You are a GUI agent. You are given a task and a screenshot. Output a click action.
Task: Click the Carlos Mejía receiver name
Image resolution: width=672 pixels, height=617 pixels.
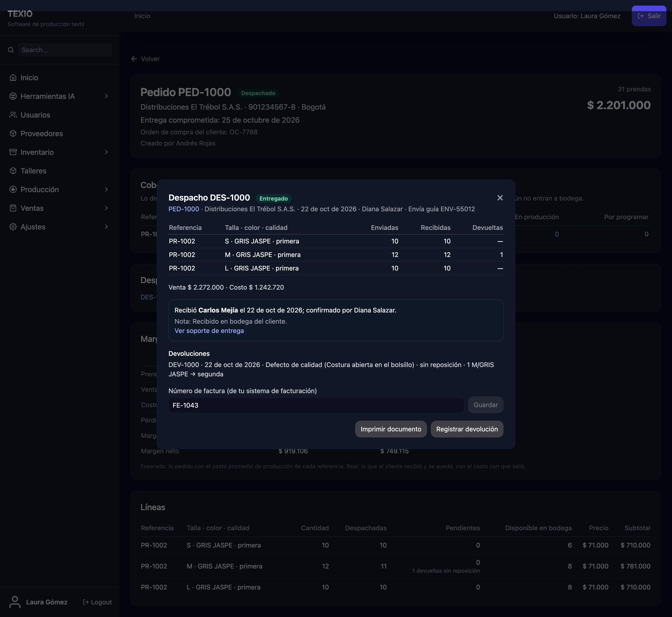tap(218, 310)
